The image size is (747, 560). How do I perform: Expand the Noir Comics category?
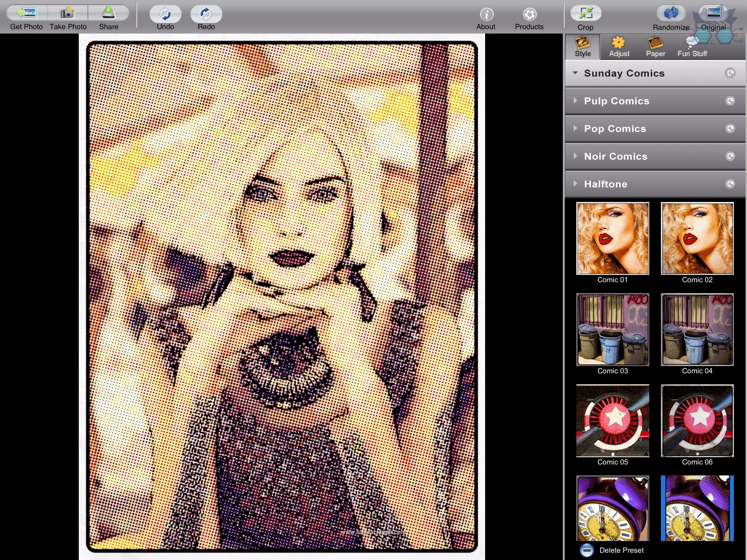pos(655,156)
